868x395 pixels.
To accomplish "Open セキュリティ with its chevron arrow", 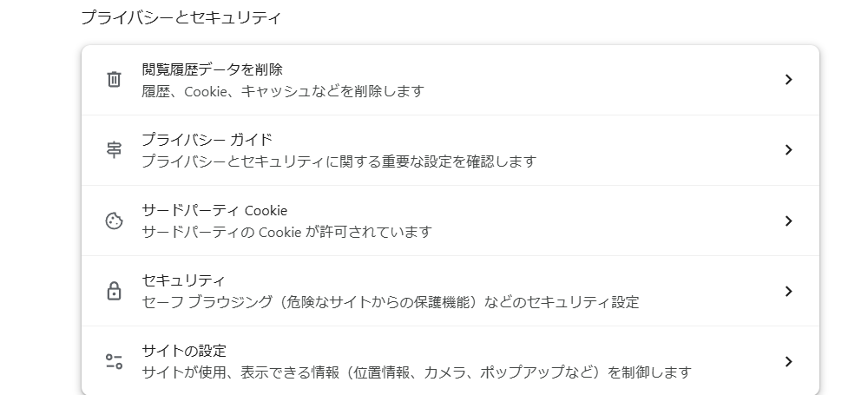I will (788, 291).
